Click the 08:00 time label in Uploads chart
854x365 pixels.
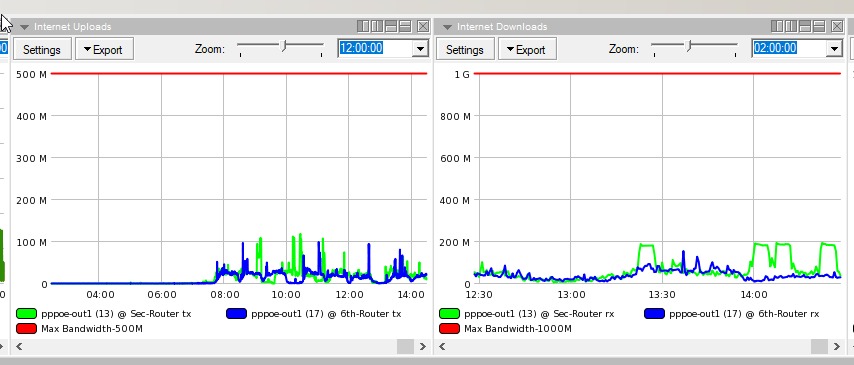point(224,295)
